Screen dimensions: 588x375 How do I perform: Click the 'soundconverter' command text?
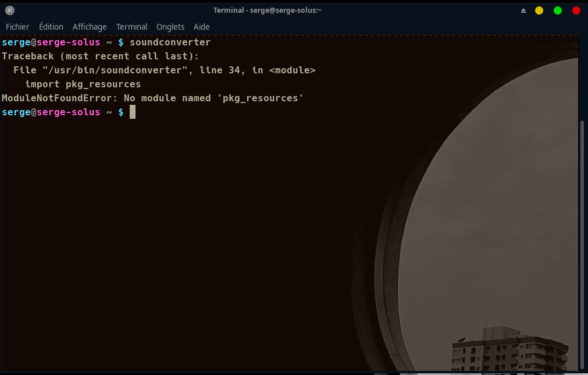tap(170, 42)
